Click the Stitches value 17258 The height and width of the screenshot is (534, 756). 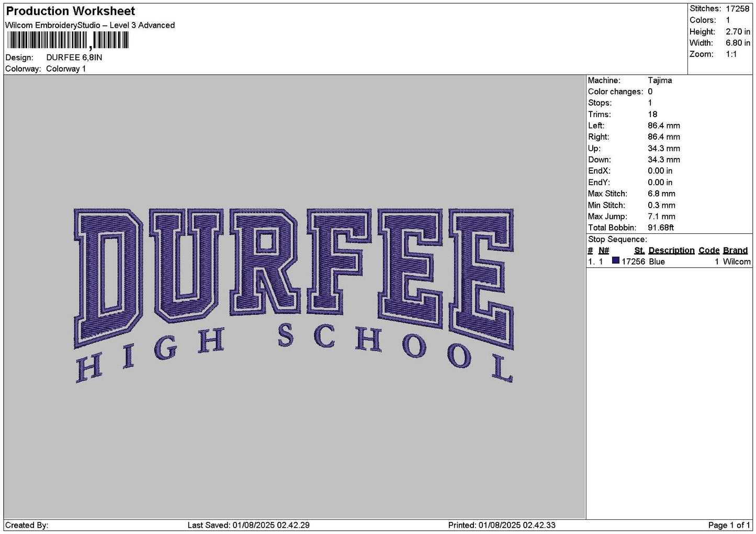click(738, 9)
